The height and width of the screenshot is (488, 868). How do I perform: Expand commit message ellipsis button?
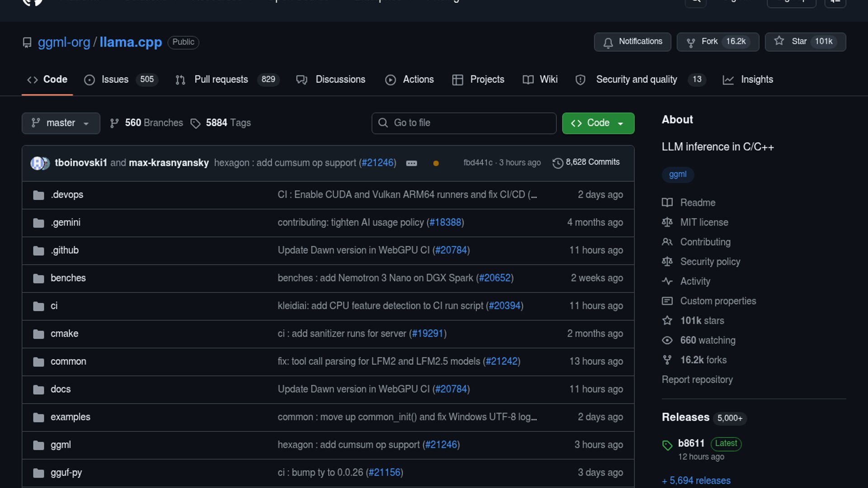click(411, 163)
